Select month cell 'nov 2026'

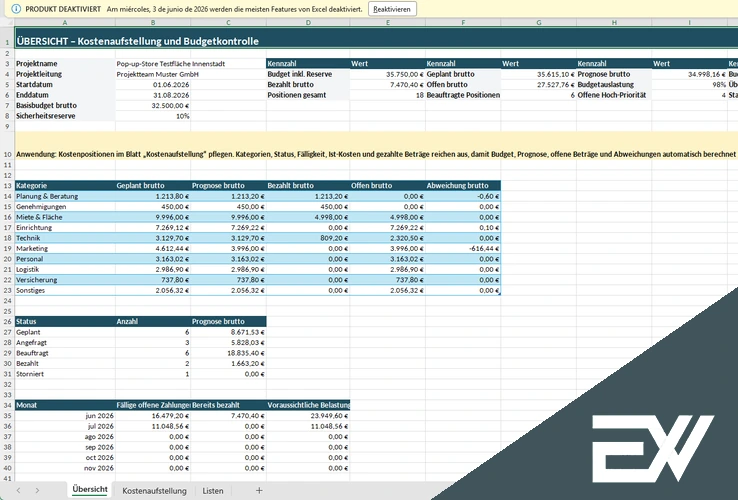(x=65, y=468)
